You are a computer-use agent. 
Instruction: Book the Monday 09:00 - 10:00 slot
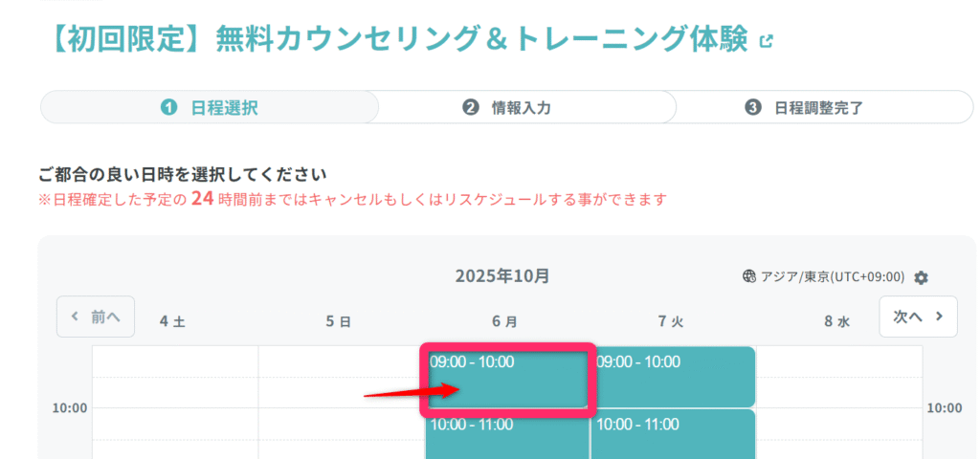click(x=507, y=378)
